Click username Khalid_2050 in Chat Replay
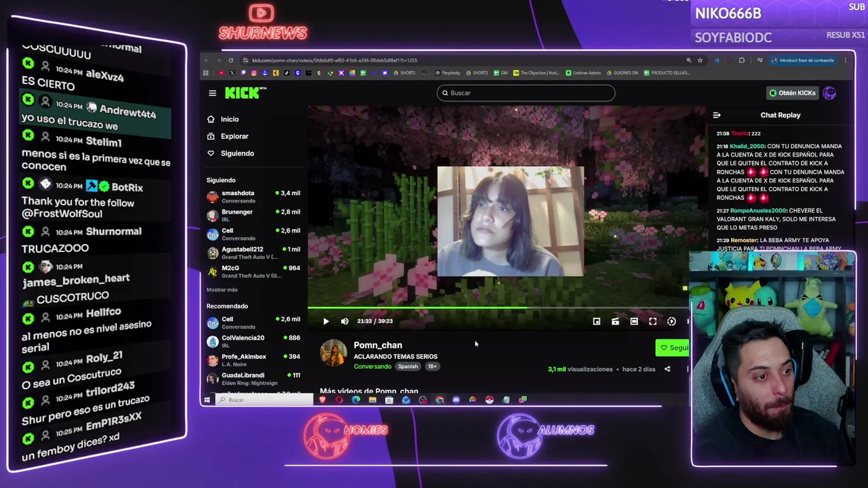 coord(747,146)
